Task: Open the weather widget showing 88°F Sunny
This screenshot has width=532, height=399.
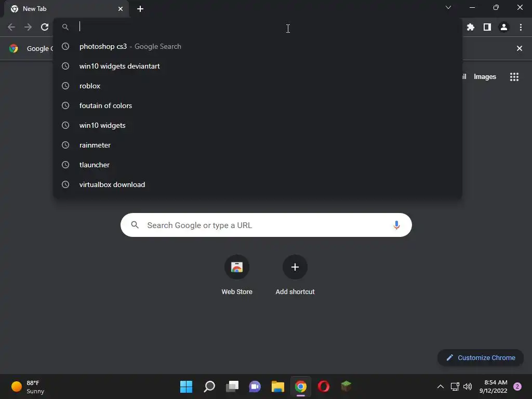Action: click(x=28, y=387)
